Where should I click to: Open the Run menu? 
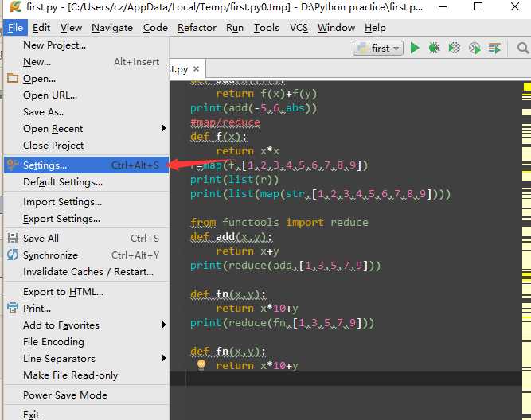(235, 28)
